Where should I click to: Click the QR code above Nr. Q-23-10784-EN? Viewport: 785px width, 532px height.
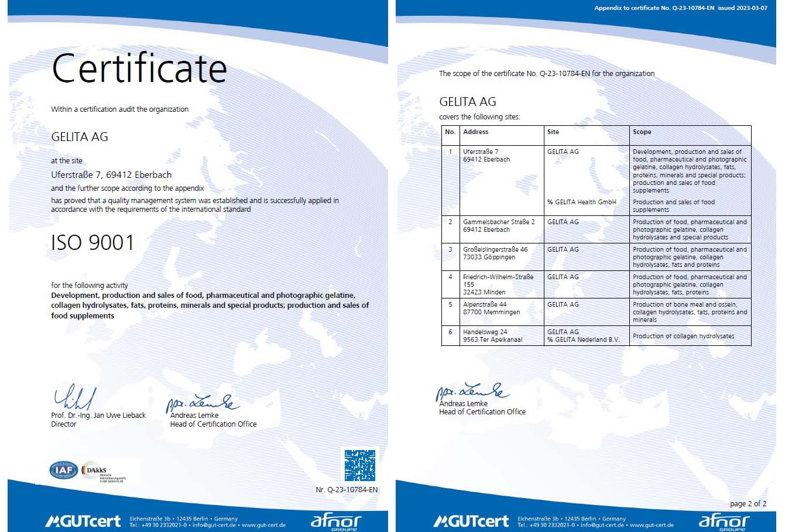click(x=359, y=465)
